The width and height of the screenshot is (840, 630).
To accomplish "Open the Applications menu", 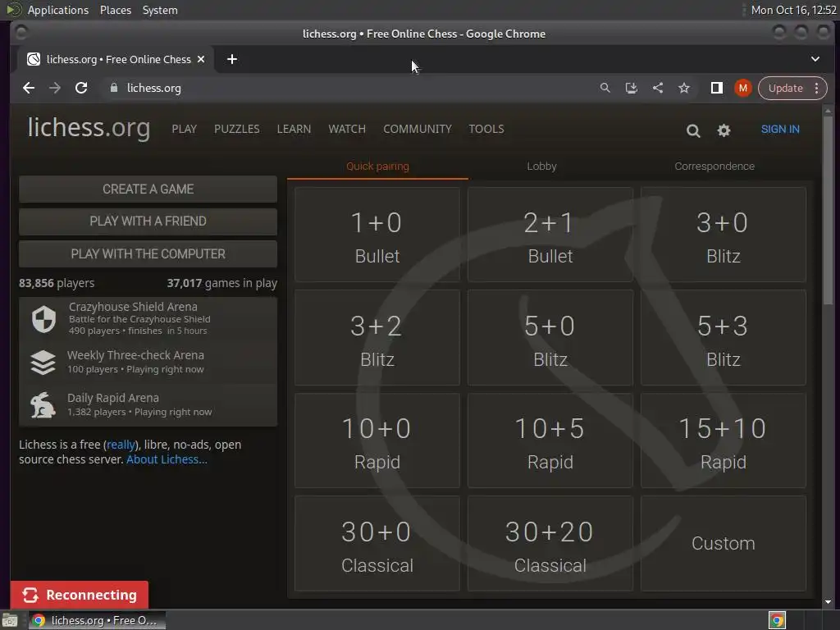I will pos(58,10).
